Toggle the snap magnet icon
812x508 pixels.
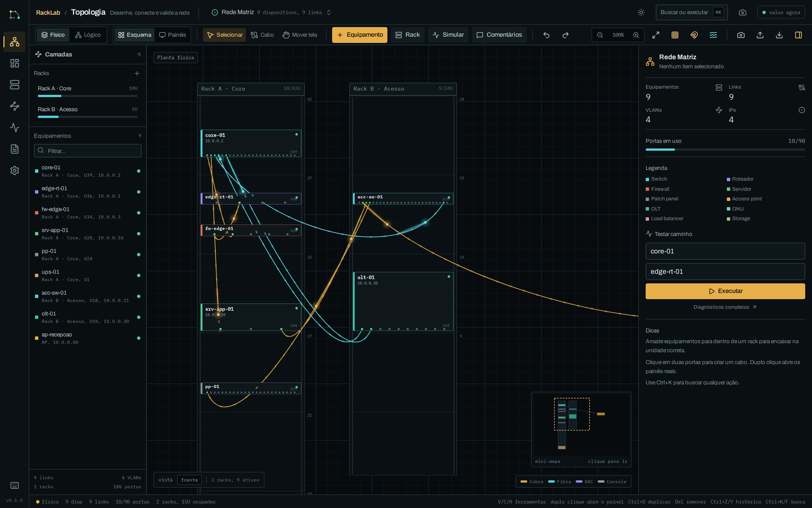(x=694, y=35)
